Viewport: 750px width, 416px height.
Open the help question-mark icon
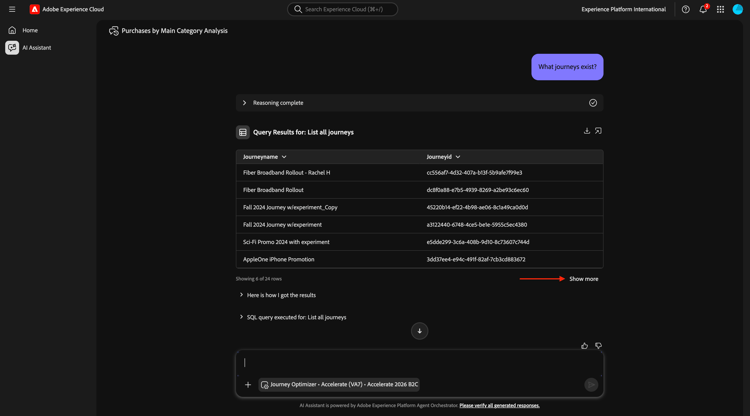point(685,9)
